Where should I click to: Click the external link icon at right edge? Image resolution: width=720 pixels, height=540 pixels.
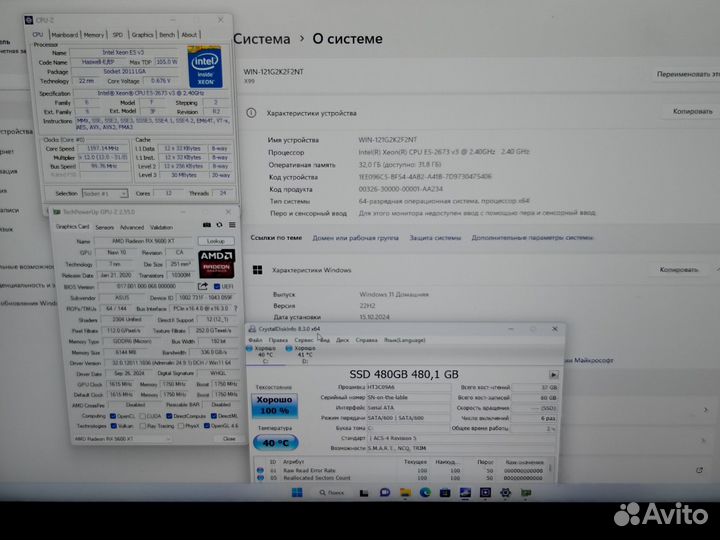click(x=699, y=470)
